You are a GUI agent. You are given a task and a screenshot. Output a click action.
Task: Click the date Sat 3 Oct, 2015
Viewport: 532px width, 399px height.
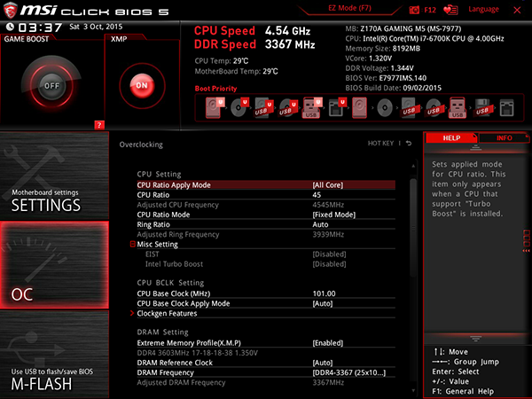tap(96, 27)
